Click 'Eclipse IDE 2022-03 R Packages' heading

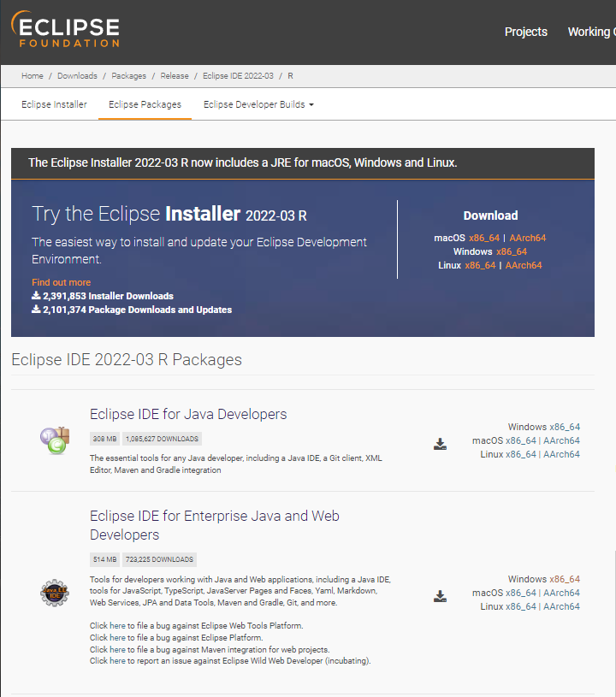127,359
